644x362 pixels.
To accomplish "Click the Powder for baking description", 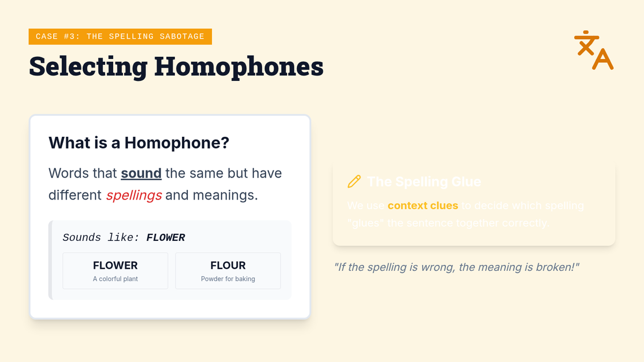I will click(228, 279).
